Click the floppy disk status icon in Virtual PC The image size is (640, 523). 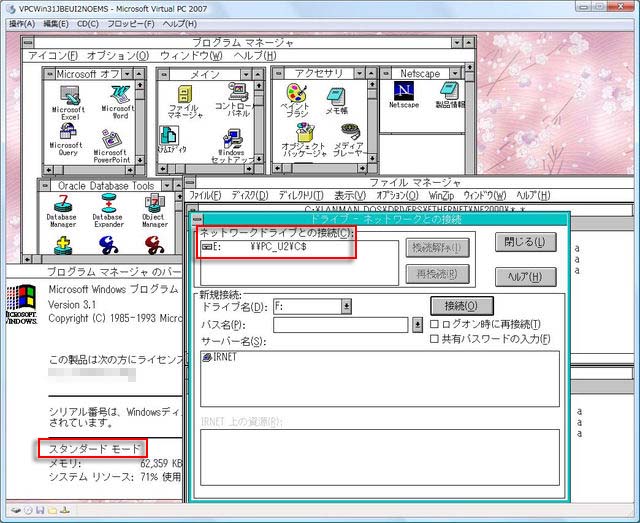click(x=40, y=510)
